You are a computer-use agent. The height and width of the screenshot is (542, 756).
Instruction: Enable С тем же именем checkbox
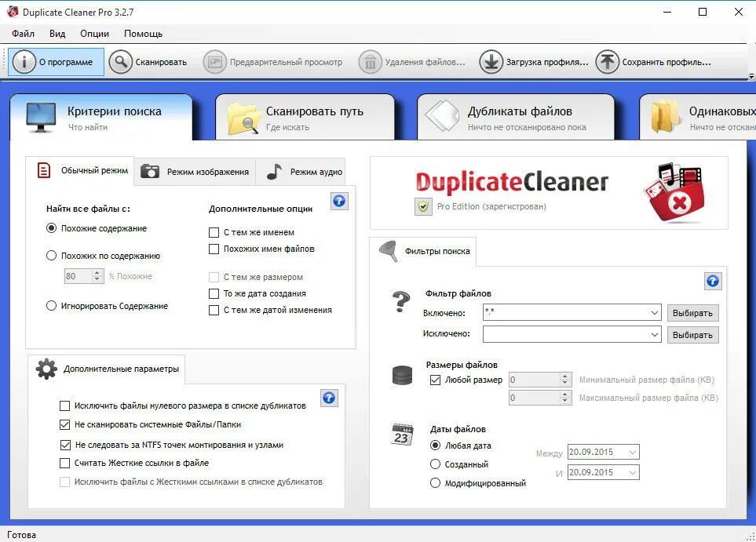coord(214,233)
